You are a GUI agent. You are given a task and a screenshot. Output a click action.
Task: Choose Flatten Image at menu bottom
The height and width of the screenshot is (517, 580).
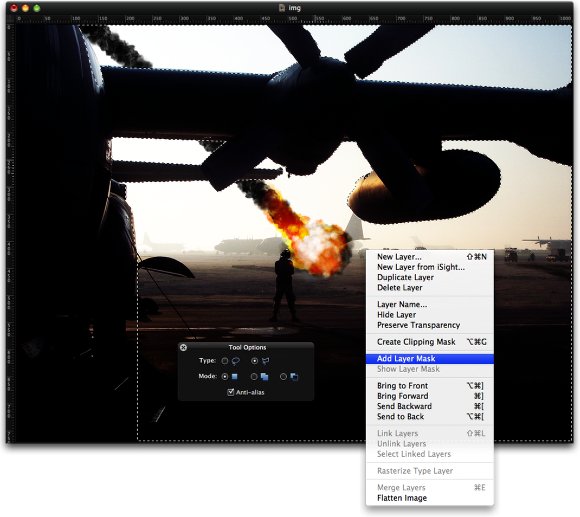pos(430,498)
